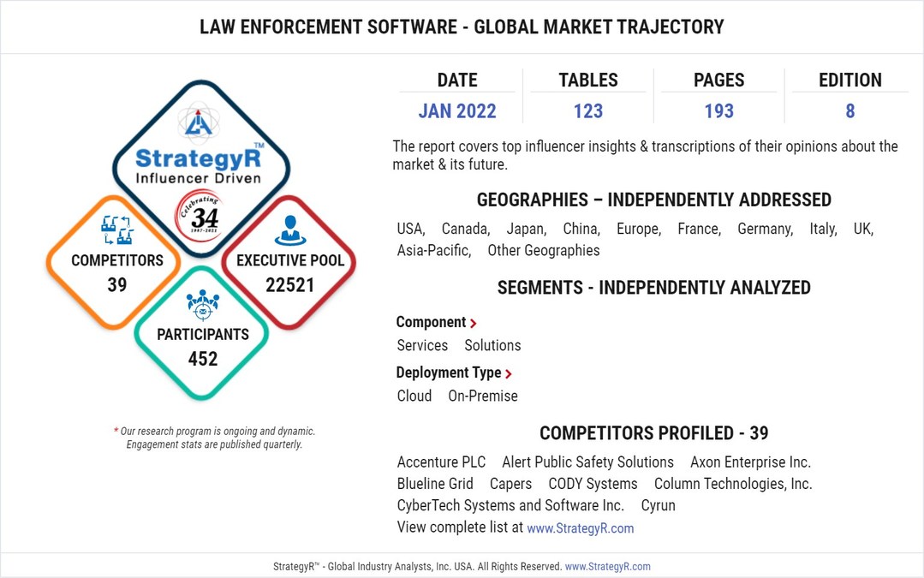The image size is (924, 578).
Task: Click the Competitors count 39 in diamond
Action: (x=116, y=284)
